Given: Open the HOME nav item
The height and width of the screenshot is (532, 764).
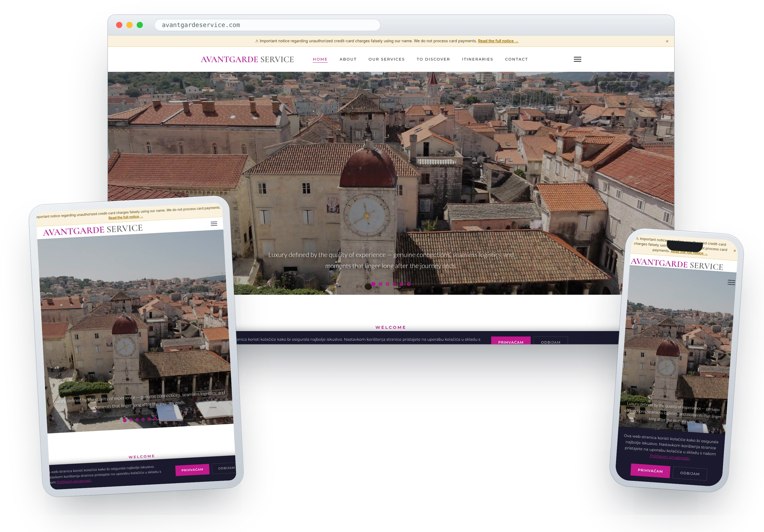Looking at the screenshot, I should (320, 59).
